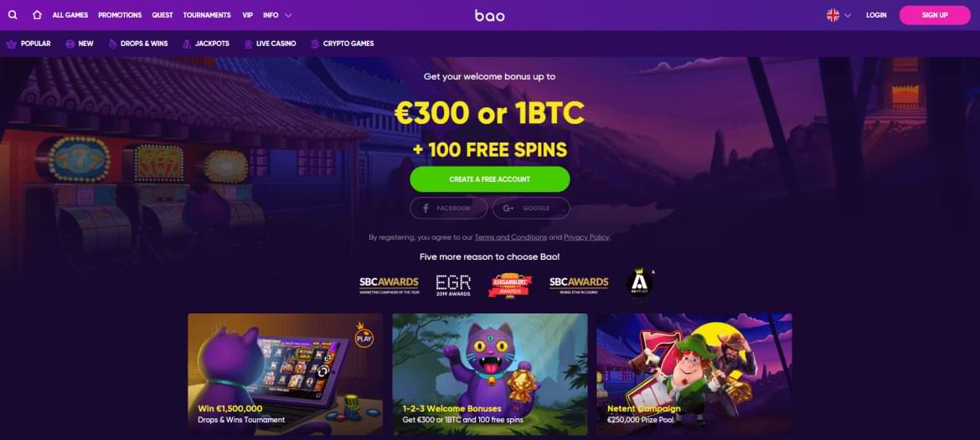The height and width of the screenshot is (440, 980).
Task: Click the bao logo
Action: pyautogui.click(x=490, y=16)
